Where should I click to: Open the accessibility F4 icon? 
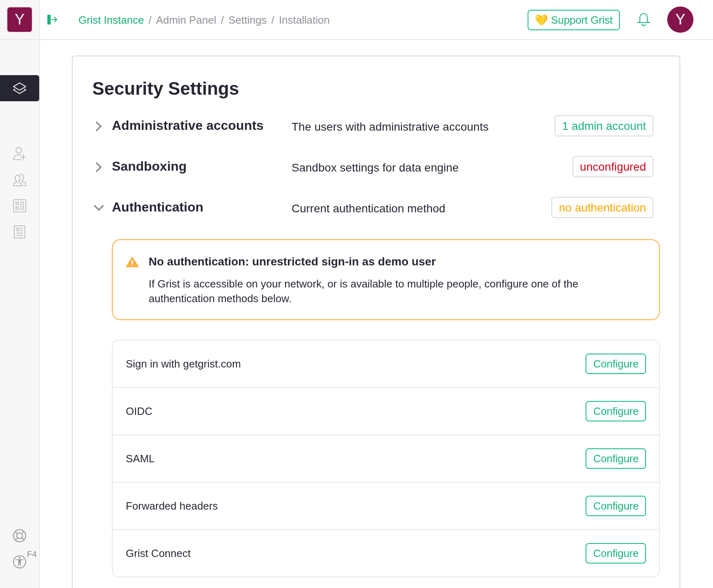(x=19, y=562)
